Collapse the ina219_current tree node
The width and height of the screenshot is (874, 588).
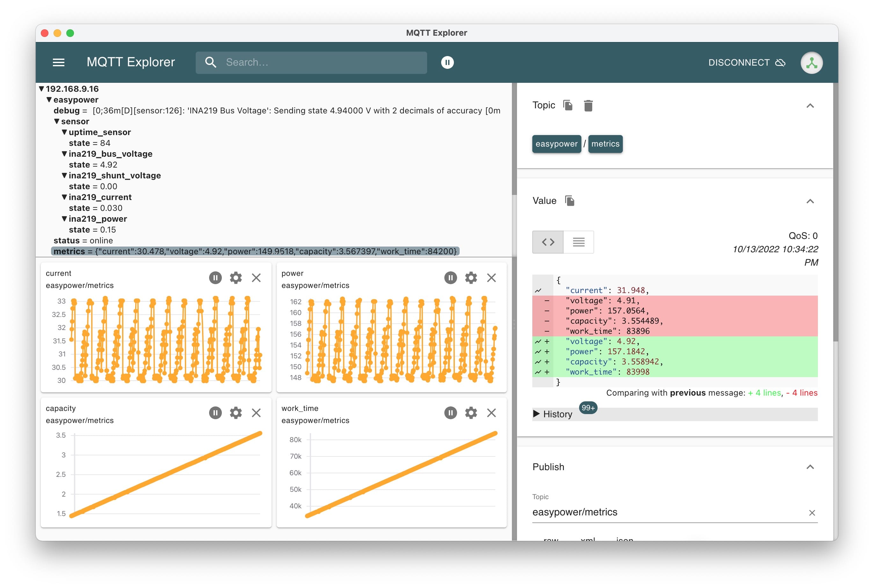[x=65, y=197]
